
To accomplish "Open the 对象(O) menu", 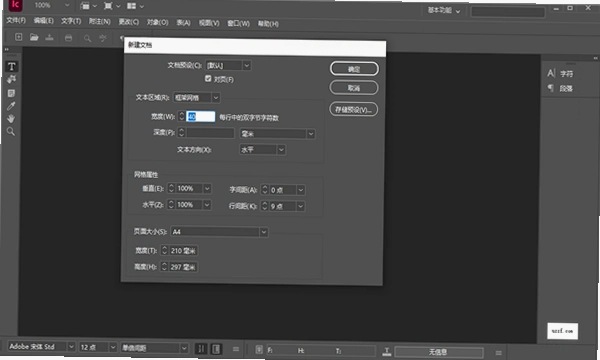I will pyautogui.click(x=157, y=22).
